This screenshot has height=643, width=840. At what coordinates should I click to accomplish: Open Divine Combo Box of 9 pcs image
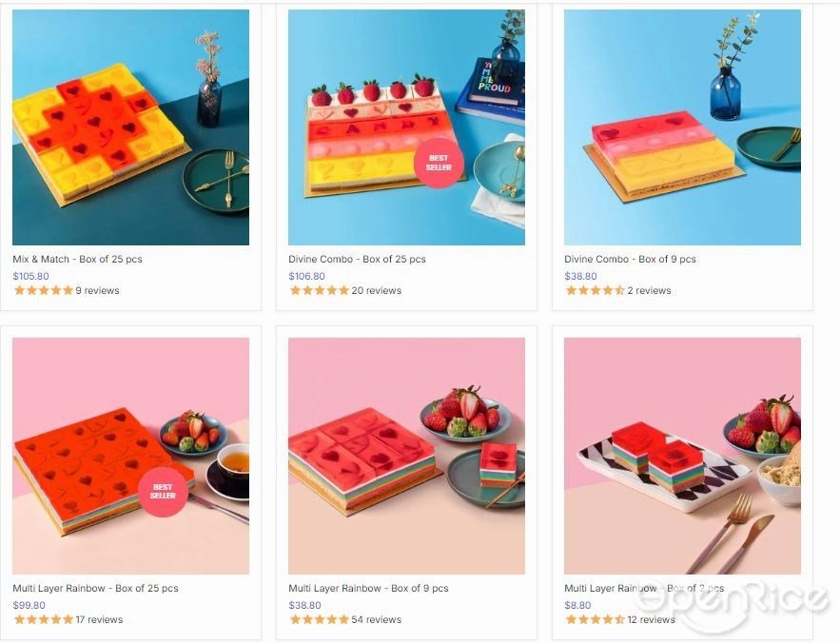coord(682,127)
